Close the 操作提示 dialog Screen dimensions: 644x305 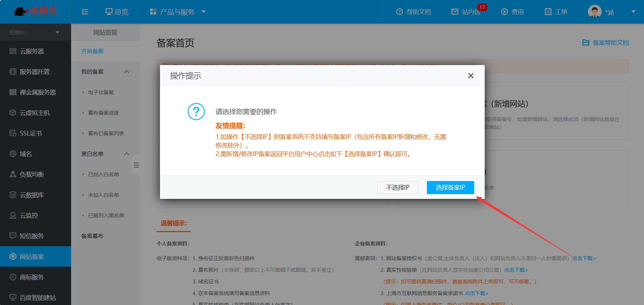coord(471,76)
